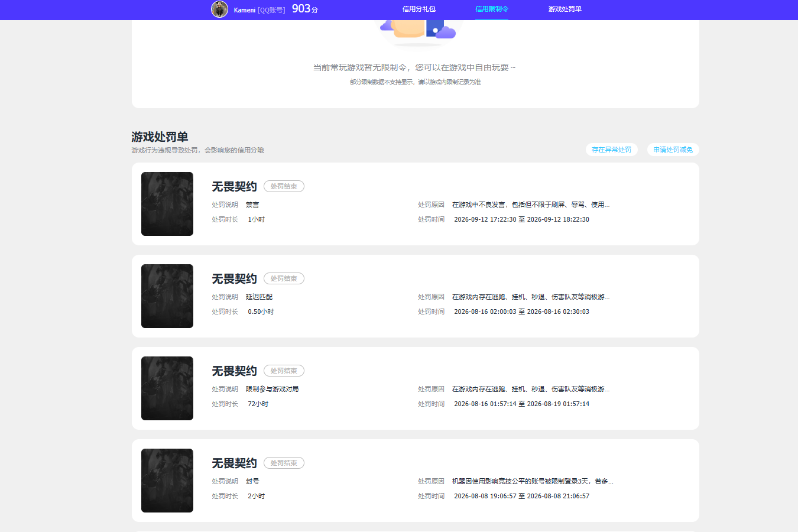Image resolution: width=798 pixels, height=532 pixels.
Task: Open the game thumbnail on the 禁言 penalty card
Action: click(x=167, y=204)
